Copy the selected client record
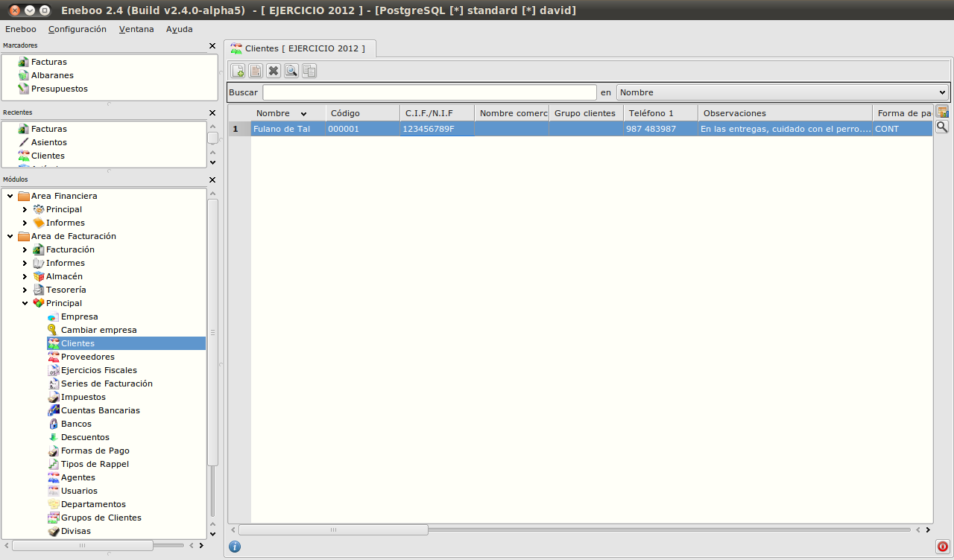 point(309,71)
